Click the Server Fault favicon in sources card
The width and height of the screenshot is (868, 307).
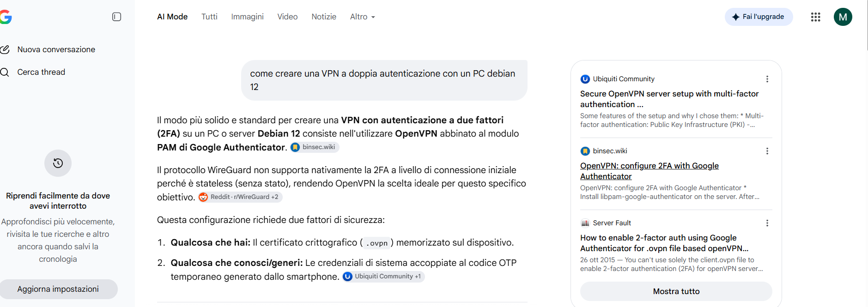tap(585, 223)
